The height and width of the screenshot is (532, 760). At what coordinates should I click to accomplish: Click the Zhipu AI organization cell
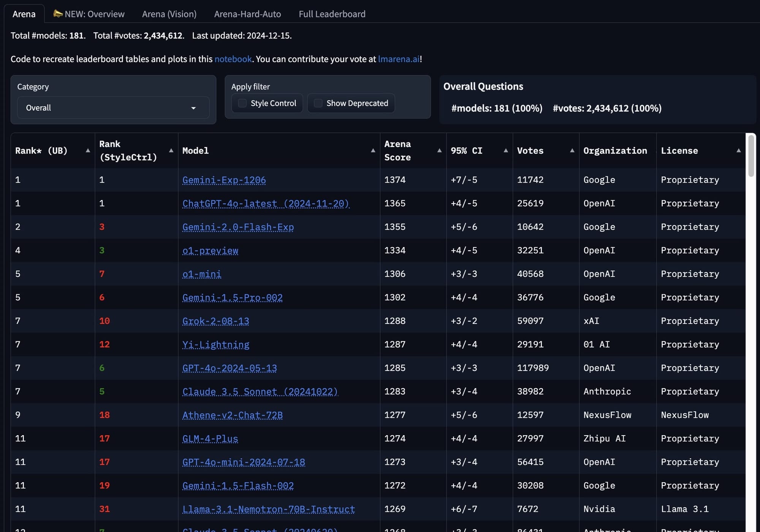(x=618, y=439)
